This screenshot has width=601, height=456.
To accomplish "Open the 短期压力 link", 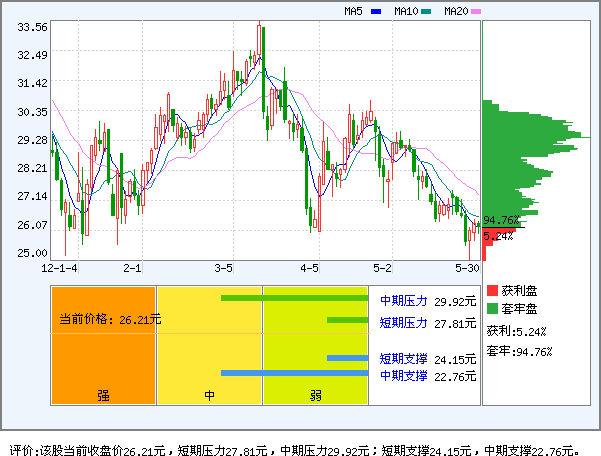I will [x=403, y=323].
